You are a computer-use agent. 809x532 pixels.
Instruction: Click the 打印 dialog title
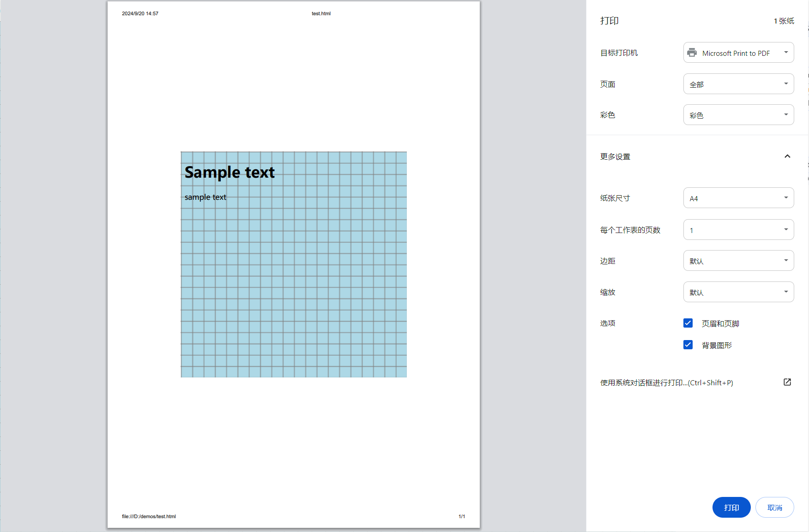(x=610, y=21)
